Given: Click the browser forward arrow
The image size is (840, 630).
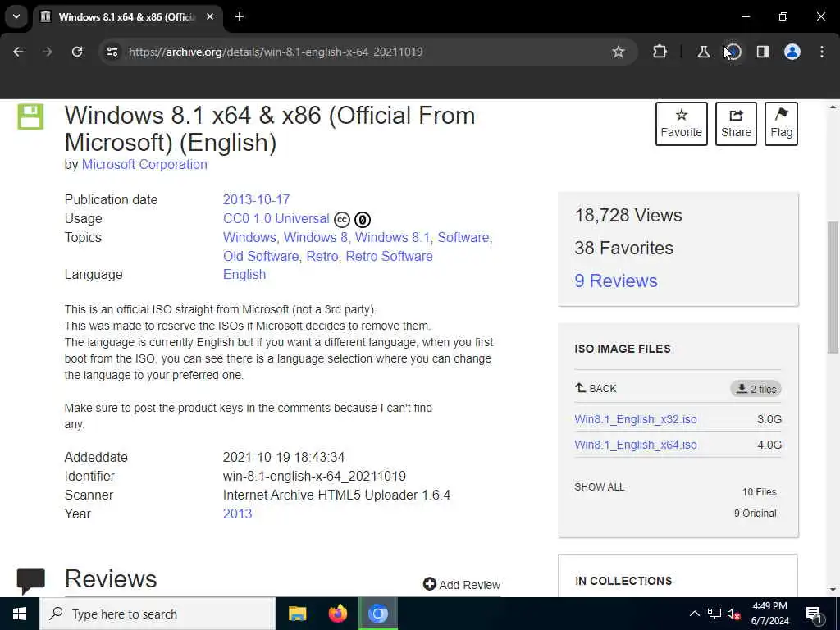Looking at the screenshot, I should [x=48, y=52].
